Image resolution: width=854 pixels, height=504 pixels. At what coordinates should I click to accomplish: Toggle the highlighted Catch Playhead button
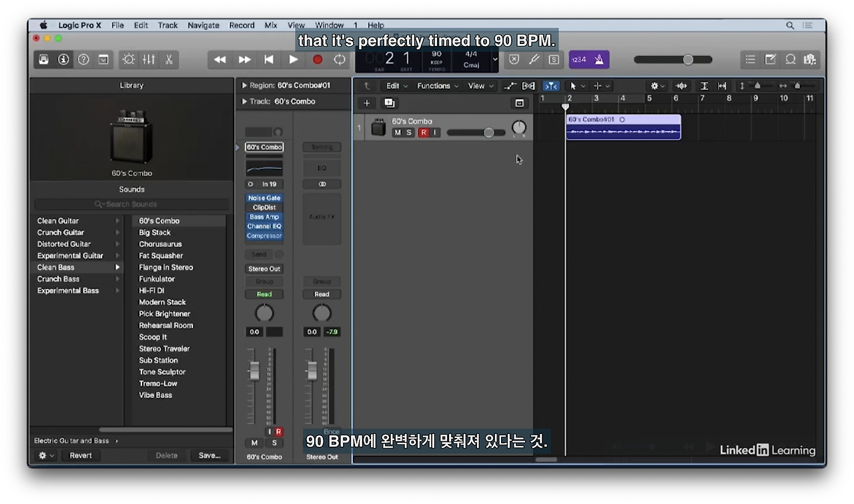[550, 86]
